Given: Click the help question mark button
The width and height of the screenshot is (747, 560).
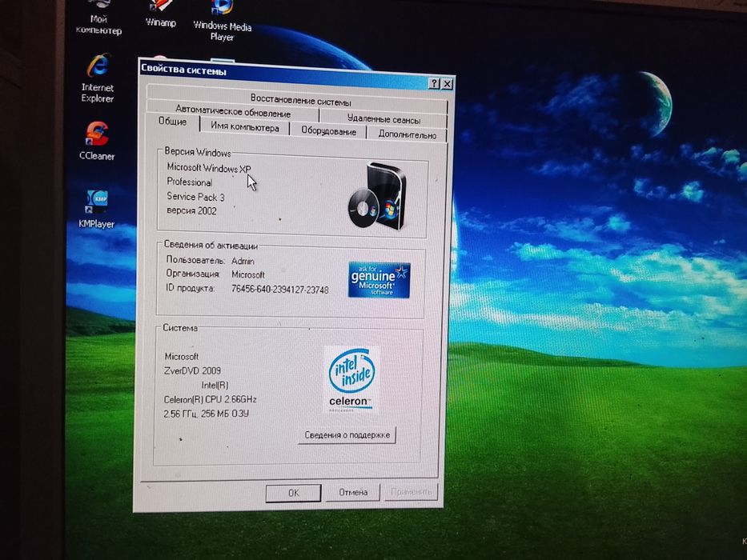Looking at the screenshot, I should pyautogui.click(x=433, y=83).
